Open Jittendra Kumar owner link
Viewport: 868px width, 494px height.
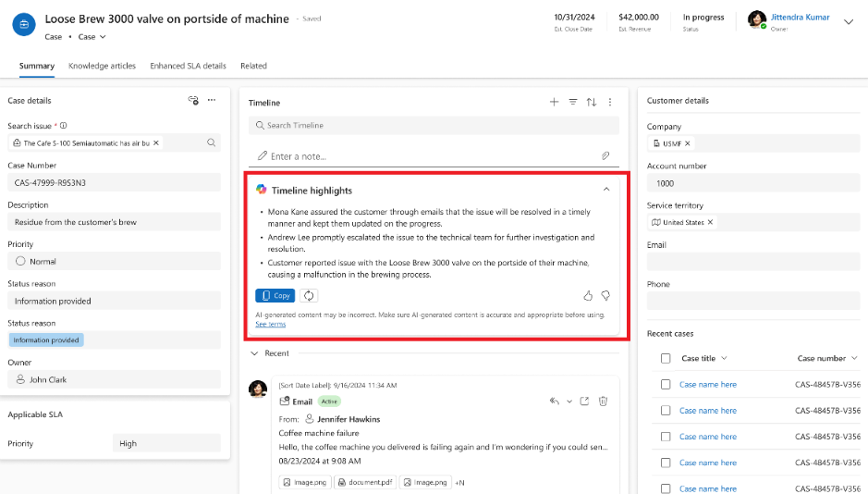point(800,18)
